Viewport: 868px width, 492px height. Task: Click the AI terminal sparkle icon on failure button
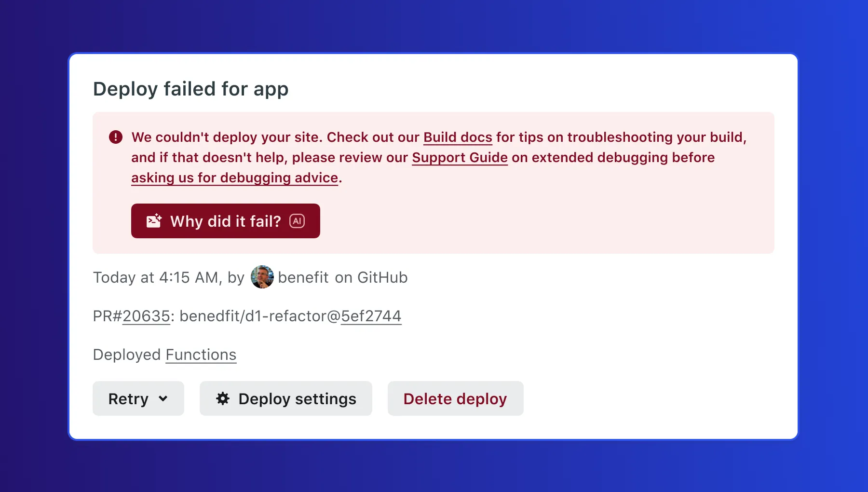tap(153, 220)
